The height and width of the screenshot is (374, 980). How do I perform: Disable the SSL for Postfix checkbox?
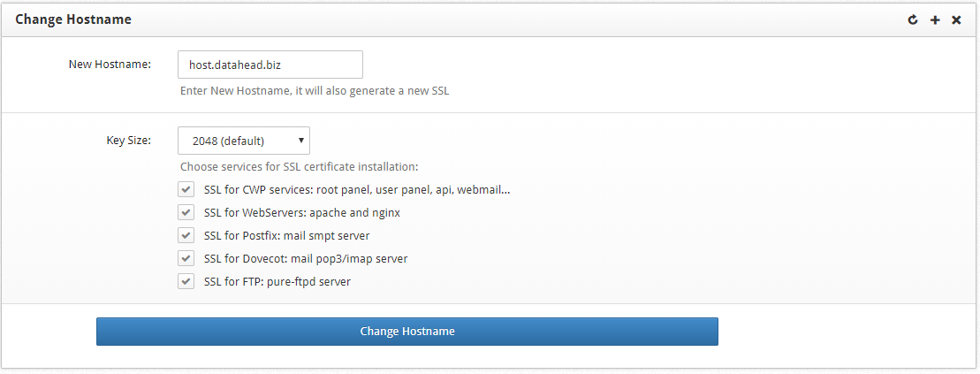click(186, 236)
